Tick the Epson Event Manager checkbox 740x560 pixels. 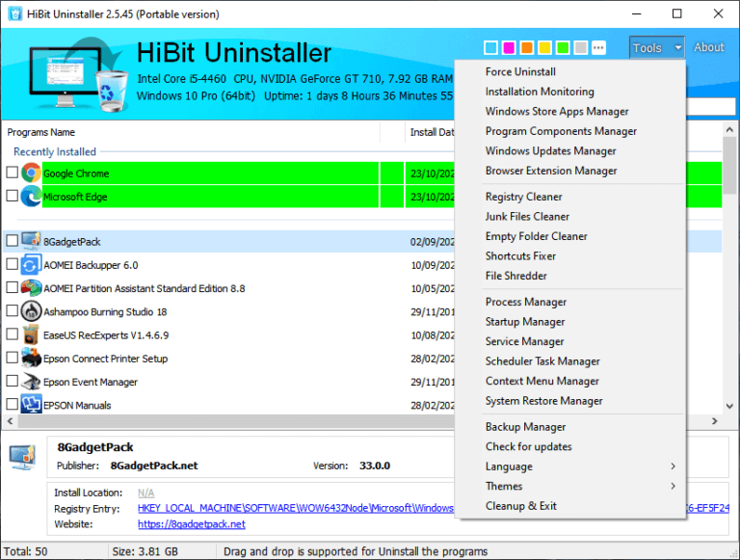[13, 381]
